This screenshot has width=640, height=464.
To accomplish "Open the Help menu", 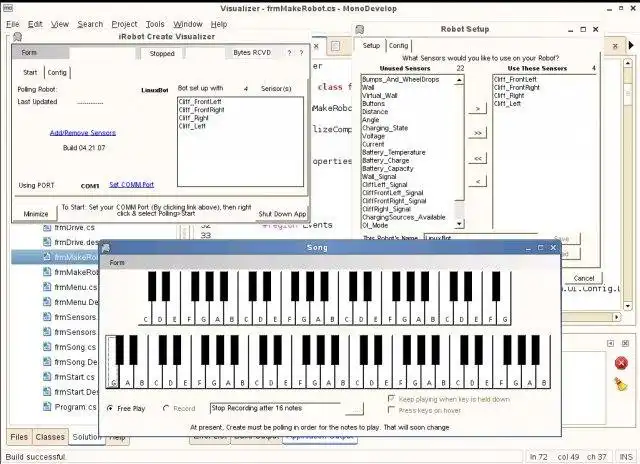I will pos(219,24).
